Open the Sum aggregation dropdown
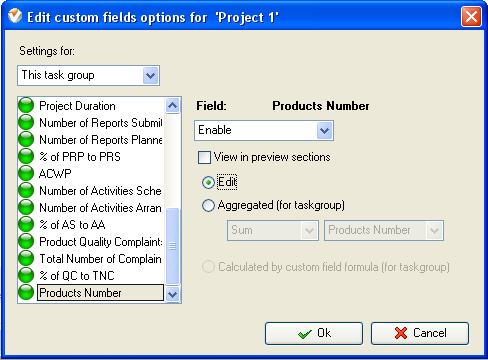 coord(273,230)
